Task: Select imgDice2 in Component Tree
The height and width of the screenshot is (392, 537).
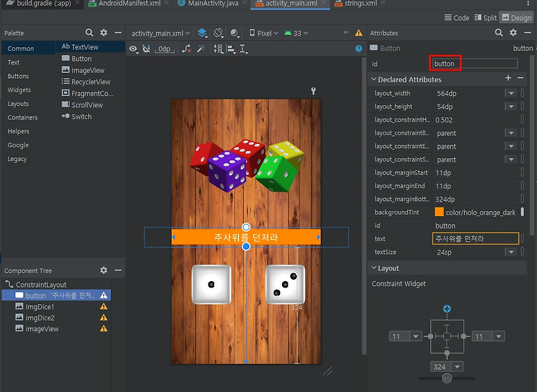Action: point(40,318)
